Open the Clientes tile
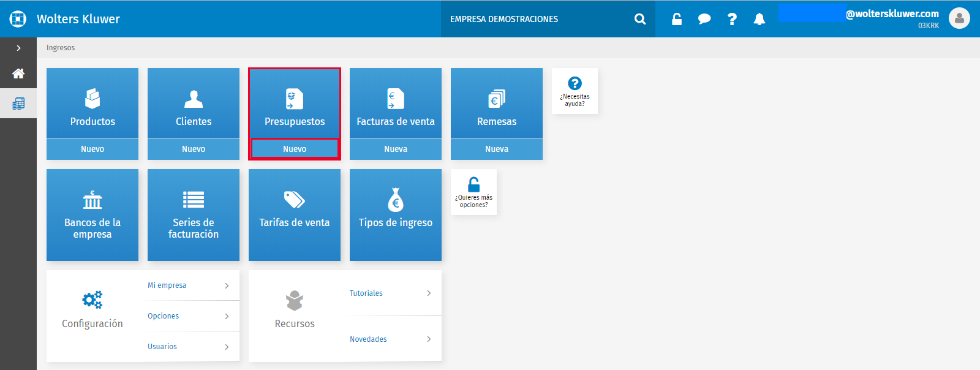The image size is (980, 370). coord(194,104)
